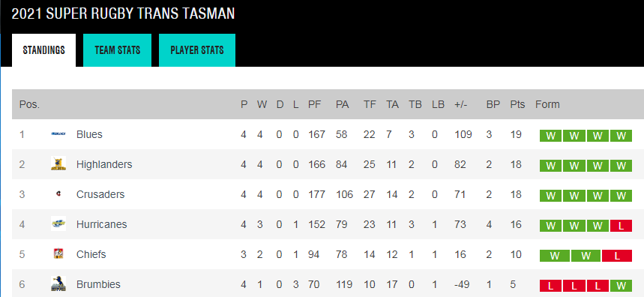Open the Player Stats tab

(197, 50)
